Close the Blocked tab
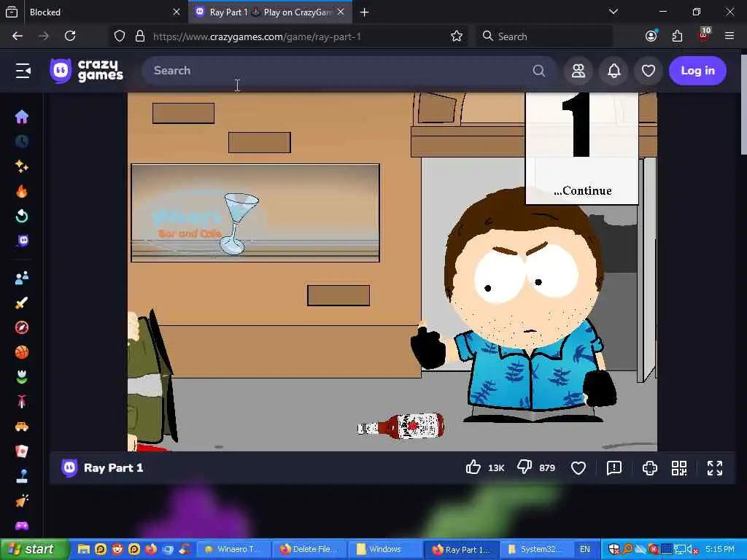This screenshot has width=747, height=560. pos(177,12)
